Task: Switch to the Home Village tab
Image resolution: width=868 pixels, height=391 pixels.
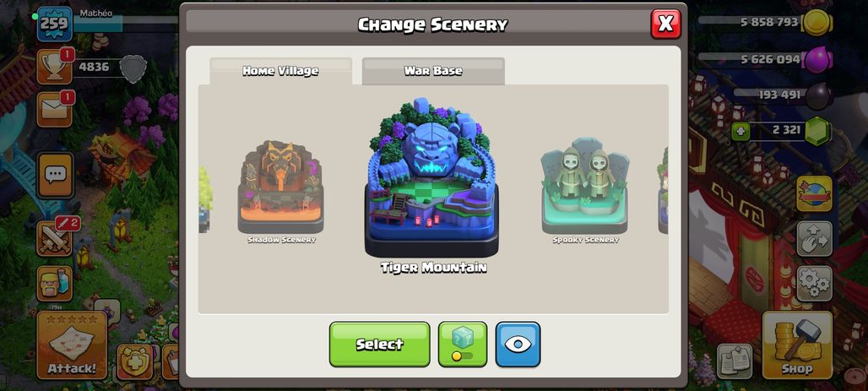Action: (x=280, y=71)
